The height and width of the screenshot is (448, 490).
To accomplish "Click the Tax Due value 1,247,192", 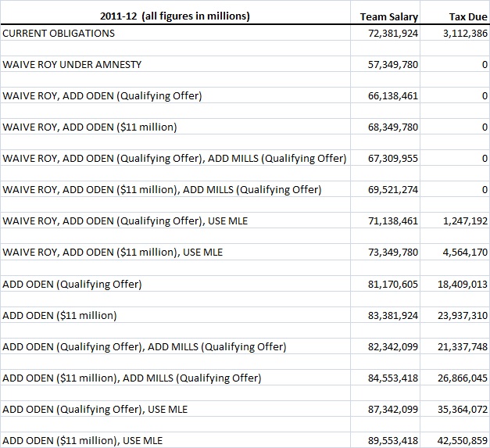I will coord(460,221).
